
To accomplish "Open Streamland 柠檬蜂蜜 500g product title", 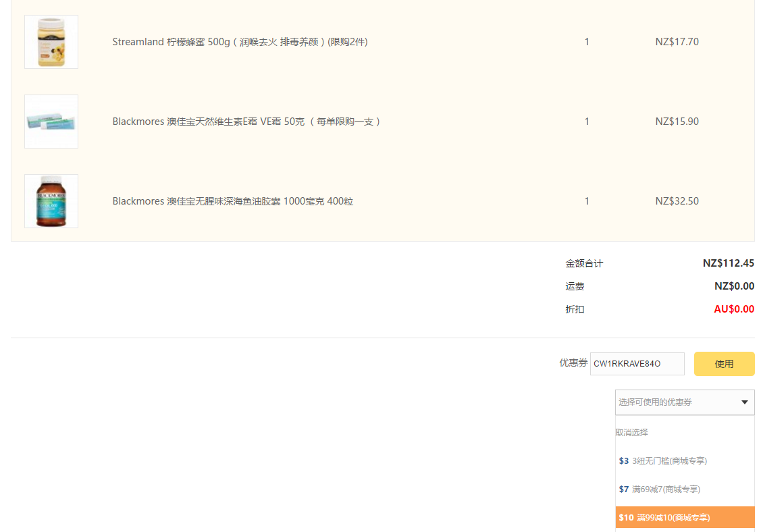I will [x=240, y=42].
